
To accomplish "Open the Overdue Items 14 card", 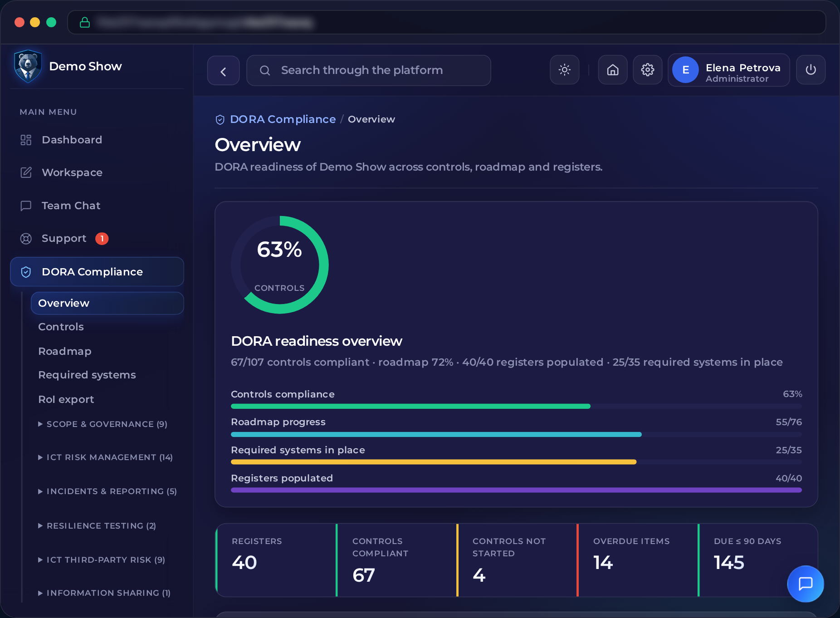I will click(637, 560).
